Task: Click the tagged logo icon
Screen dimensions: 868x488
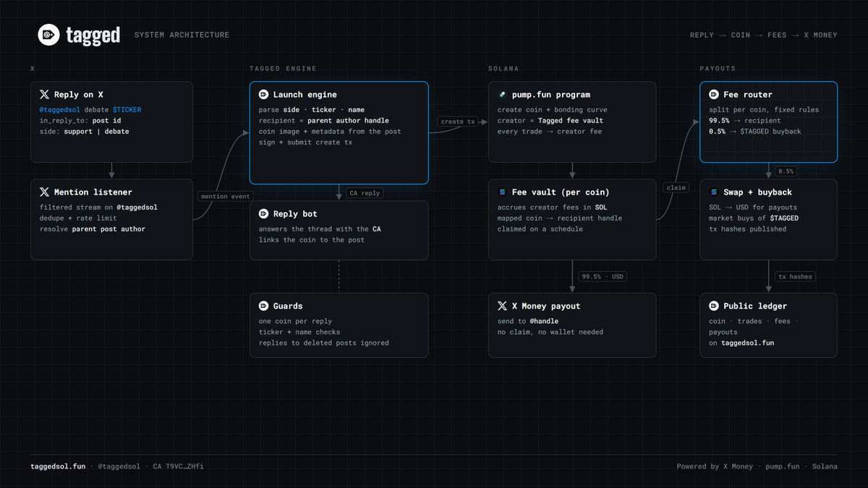Action: (x=49, y=35)
